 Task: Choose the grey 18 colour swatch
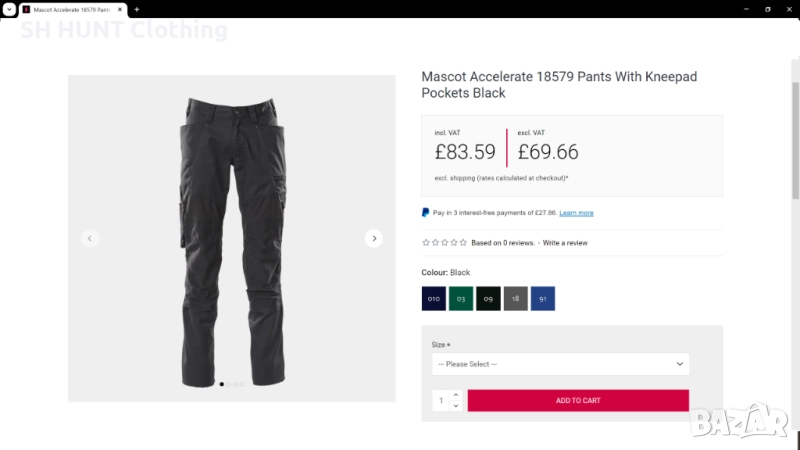(x=516, y=298)
